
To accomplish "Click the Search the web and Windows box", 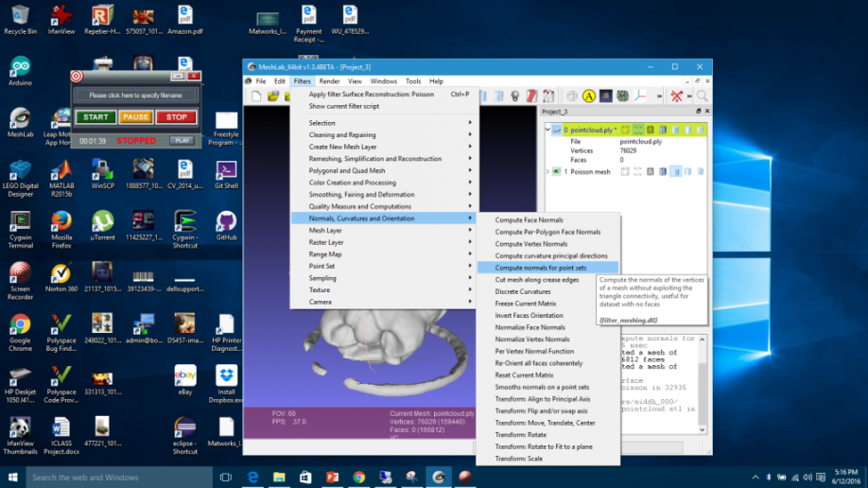I will pyautogui.click(x=119, y=477).
